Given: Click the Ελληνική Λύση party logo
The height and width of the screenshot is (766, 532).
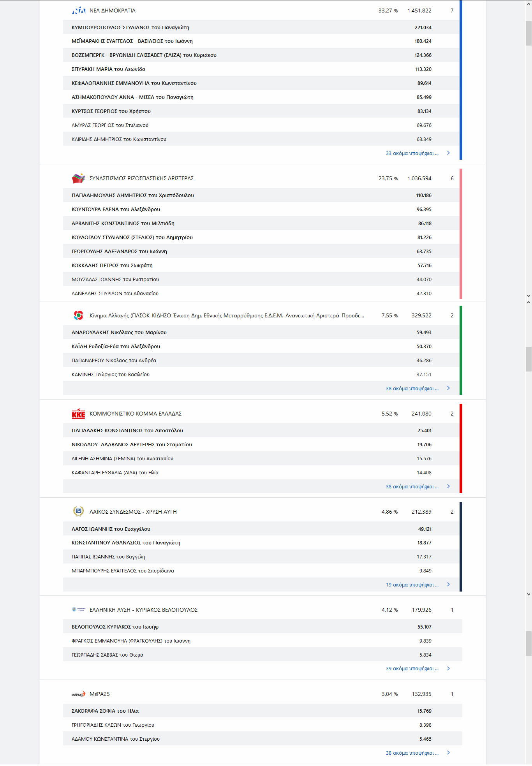Looking at the screenshot, I should pyautogui.click(x=78, y=609).
